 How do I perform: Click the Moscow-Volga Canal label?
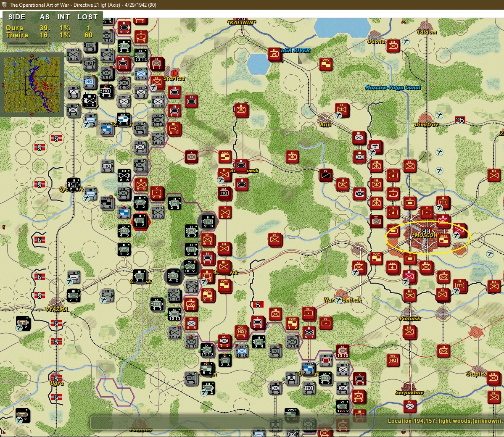(x=393, y=87)
